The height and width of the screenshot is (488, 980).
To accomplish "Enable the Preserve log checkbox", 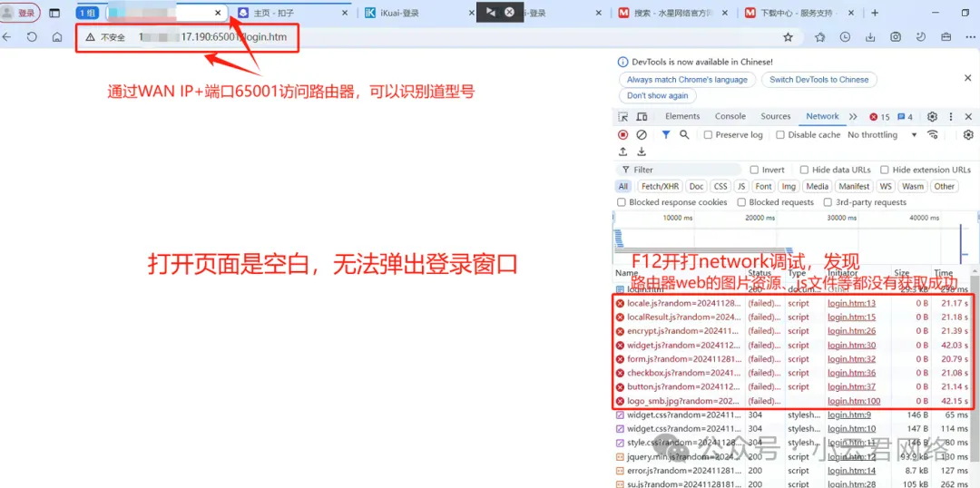I will click(x=708, y=135).
